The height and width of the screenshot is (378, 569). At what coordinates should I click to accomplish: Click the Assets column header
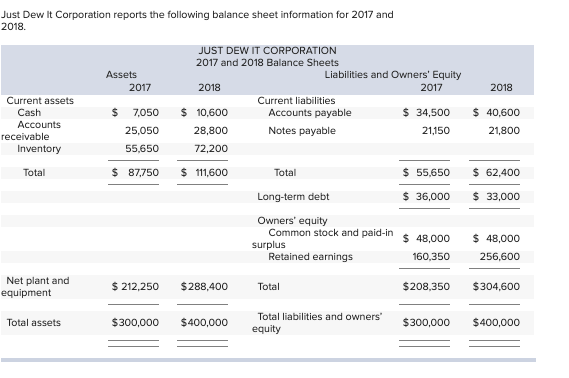point(122,75)
